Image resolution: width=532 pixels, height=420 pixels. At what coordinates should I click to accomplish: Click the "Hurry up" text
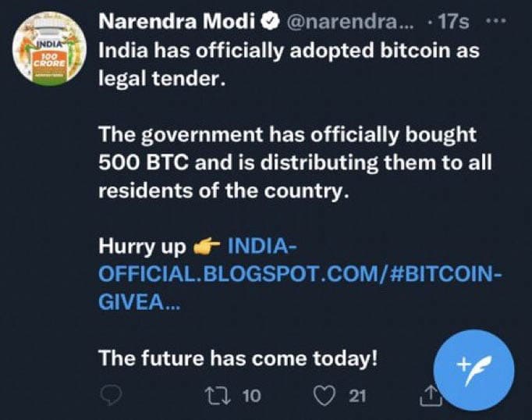click(x=141, y=247)
